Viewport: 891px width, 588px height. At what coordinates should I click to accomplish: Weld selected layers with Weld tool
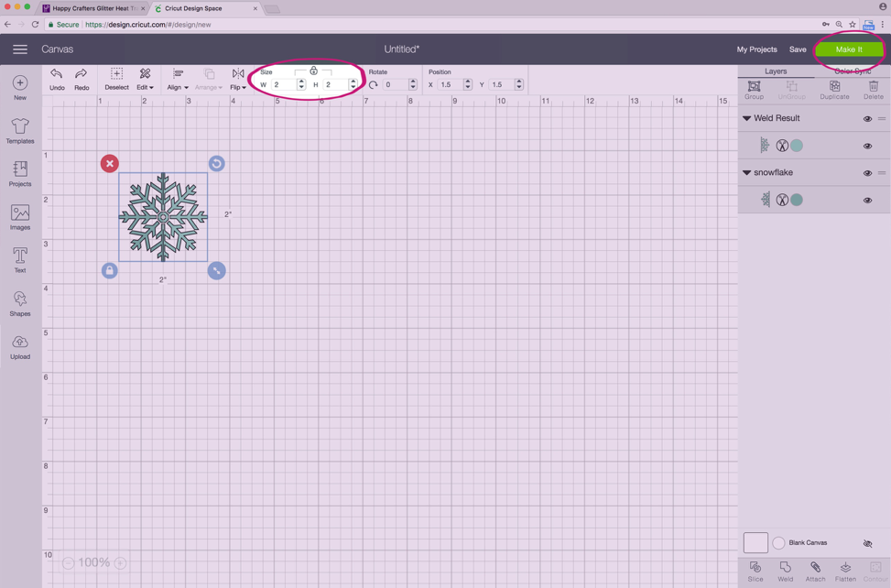tap(786, 572)
